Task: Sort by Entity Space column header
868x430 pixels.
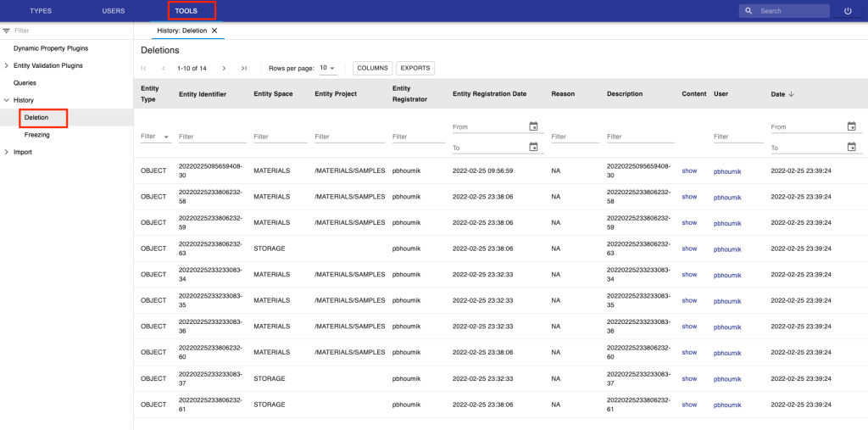Action: click(x=274, y=94)
